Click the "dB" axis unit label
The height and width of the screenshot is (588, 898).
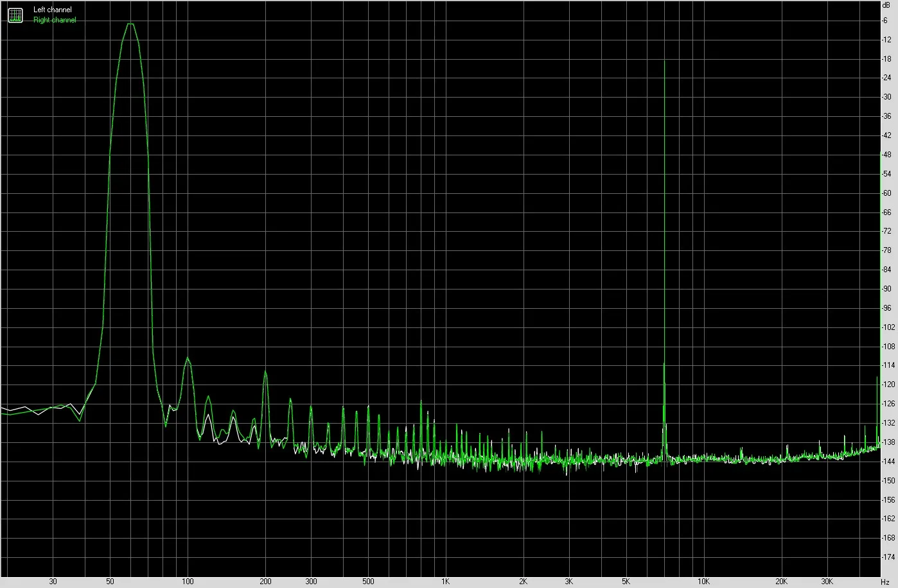886,4
